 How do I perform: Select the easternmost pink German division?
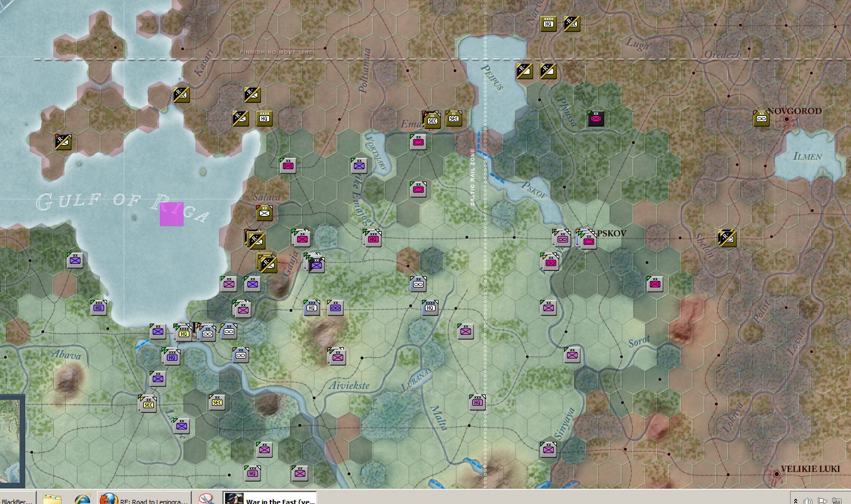click(x=655, y=284)
